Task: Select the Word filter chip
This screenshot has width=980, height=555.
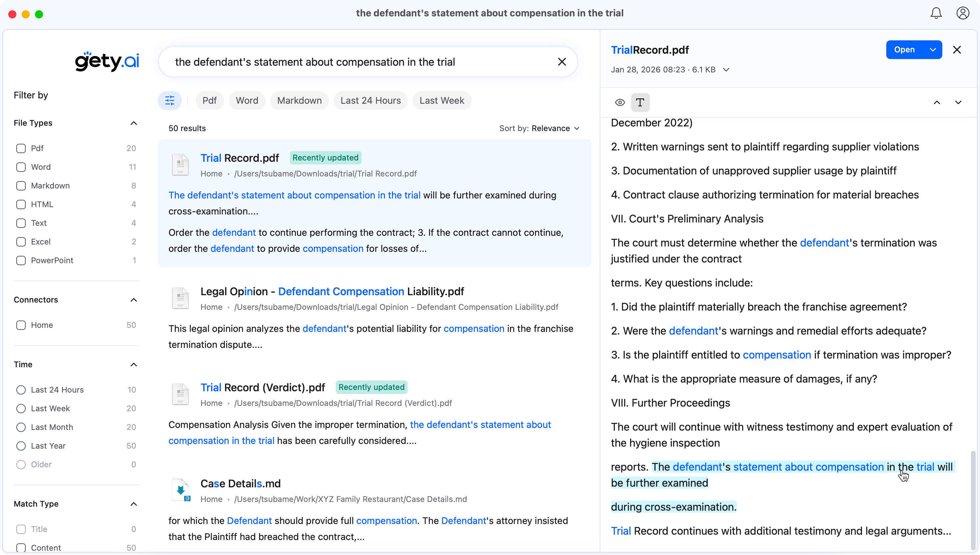Action: 247,101
